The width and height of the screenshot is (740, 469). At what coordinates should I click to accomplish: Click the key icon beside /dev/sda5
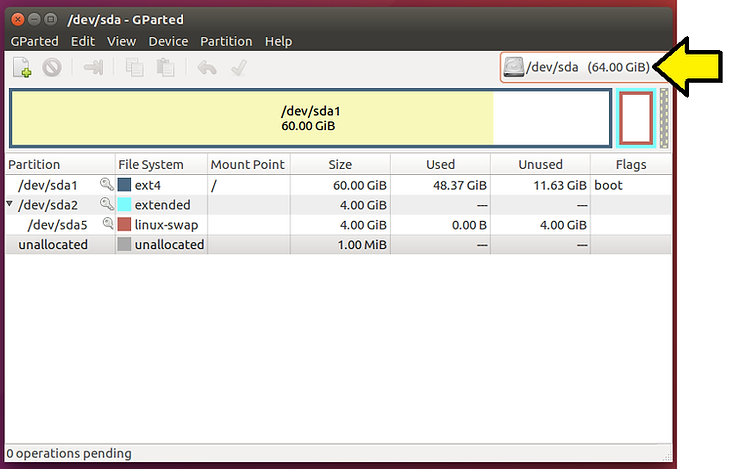(x=109, y=224)
